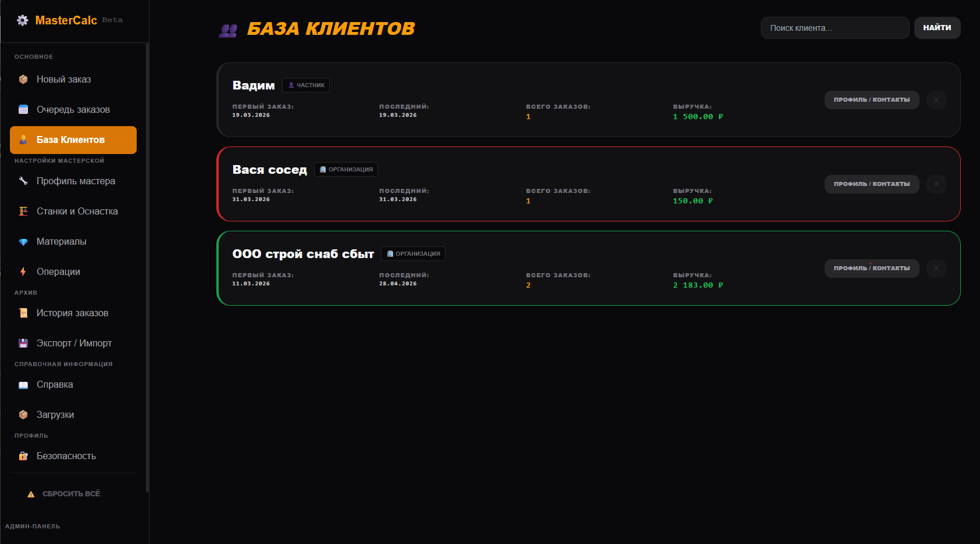
Task: Click the lightning icon for Операции
Action: pos(23,272)
